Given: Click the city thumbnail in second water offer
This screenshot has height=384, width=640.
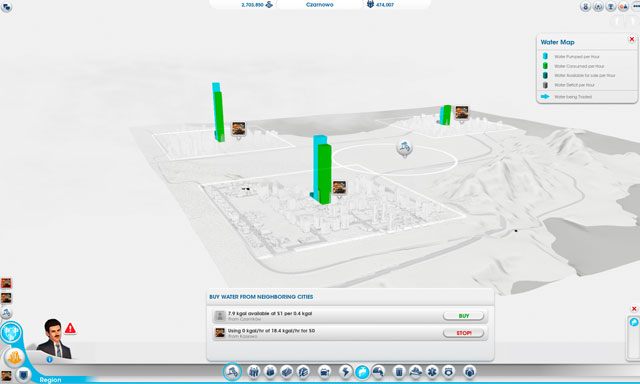Looking at the screenshot, I should [220, 333].
